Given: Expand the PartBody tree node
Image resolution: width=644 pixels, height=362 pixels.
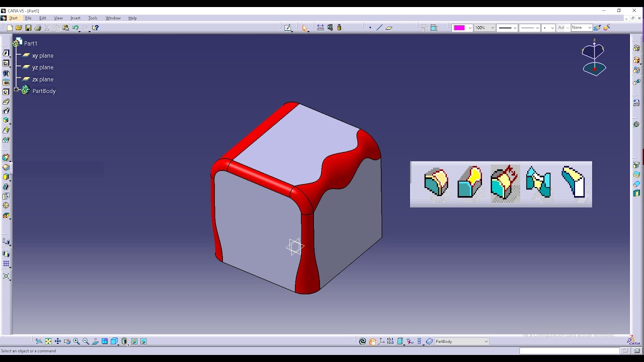Looking at the screenshot, I should [16, 90].
